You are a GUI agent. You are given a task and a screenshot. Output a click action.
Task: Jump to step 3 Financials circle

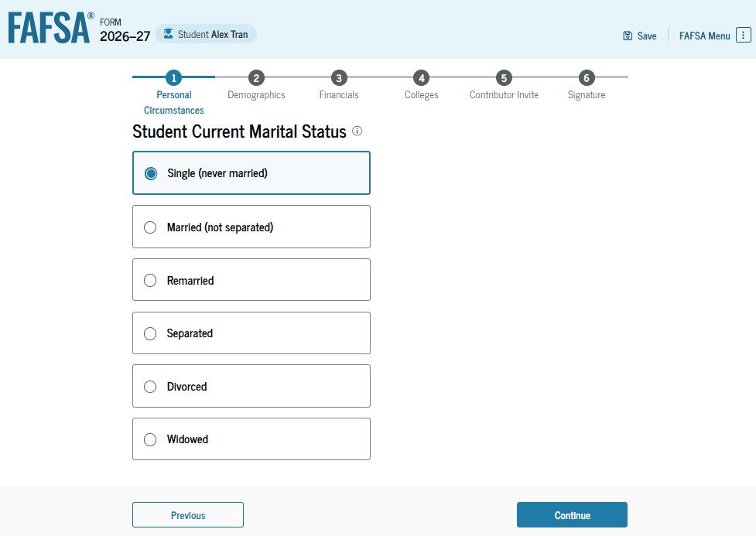click(338, 77)
